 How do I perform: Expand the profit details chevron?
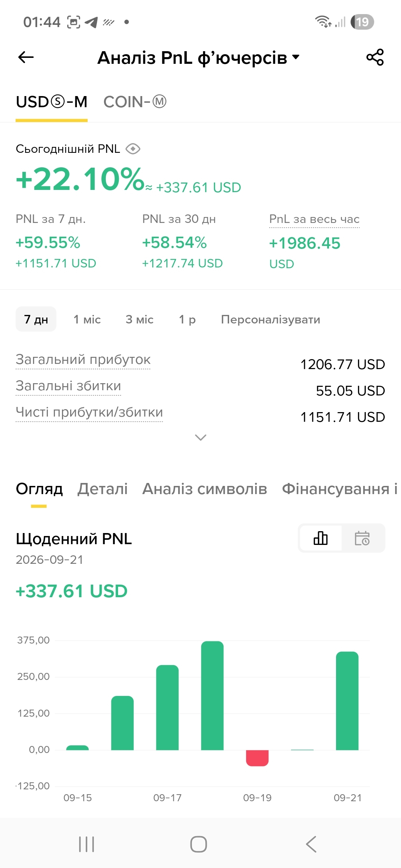200,438
